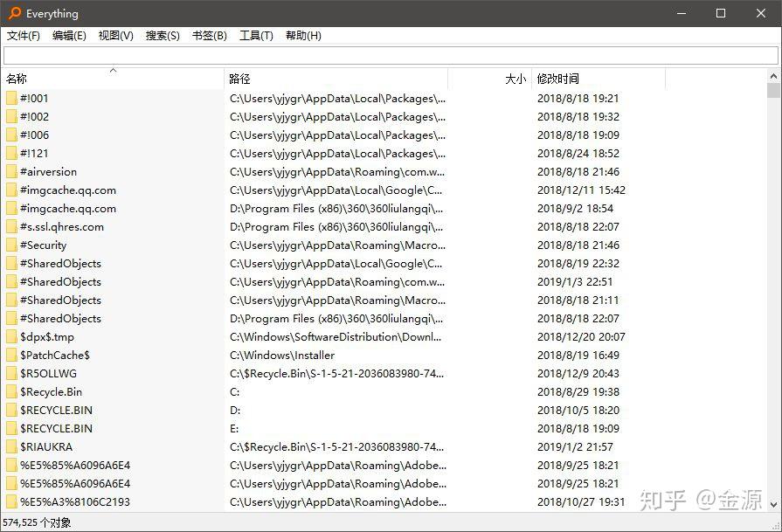
Task: Click status bar 574,525 个对象
Action: 37,522
